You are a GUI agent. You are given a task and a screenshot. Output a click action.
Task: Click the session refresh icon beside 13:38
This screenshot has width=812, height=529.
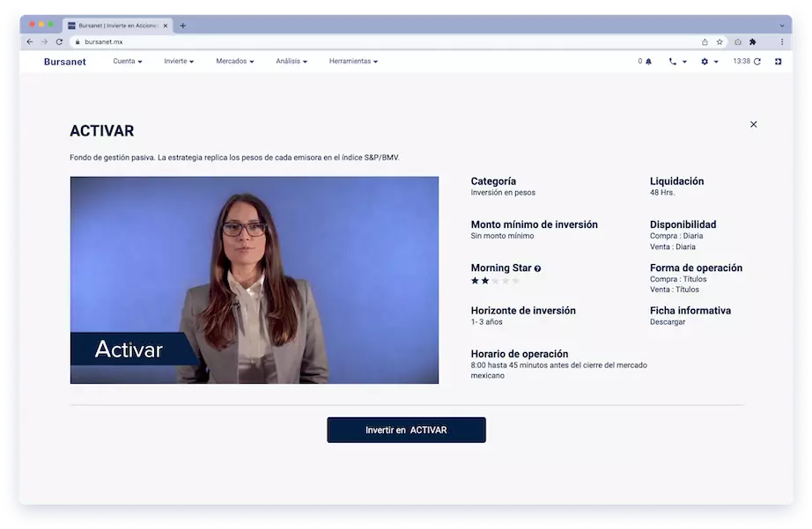point(758,62)
